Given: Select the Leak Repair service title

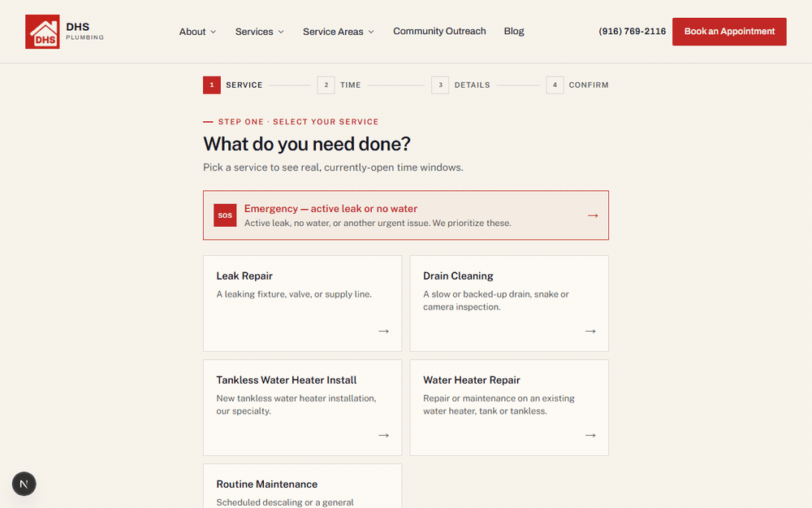Looking at the screenshot, I should click(244, 276).
